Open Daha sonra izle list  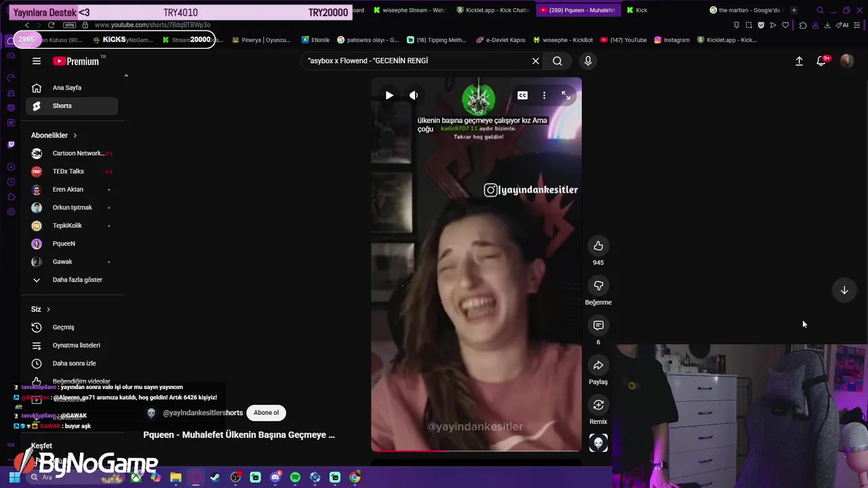(72, 363)
